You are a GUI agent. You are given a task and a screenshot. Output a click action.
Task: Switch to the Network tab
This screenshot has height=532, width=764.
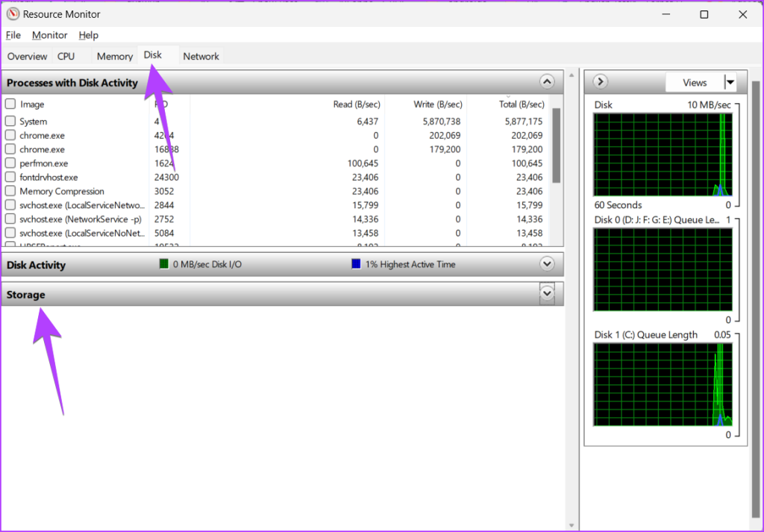point(201,56)
